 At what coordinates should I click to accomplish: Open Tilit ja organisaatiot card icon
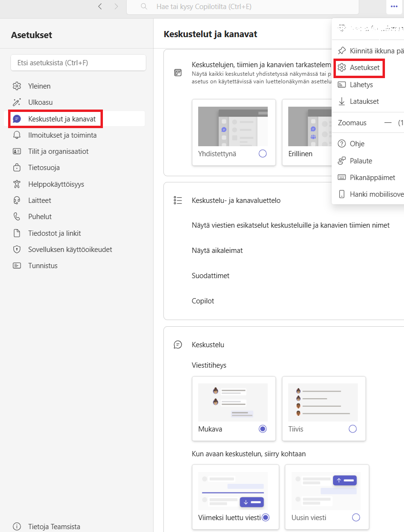[x=17, y=151]
